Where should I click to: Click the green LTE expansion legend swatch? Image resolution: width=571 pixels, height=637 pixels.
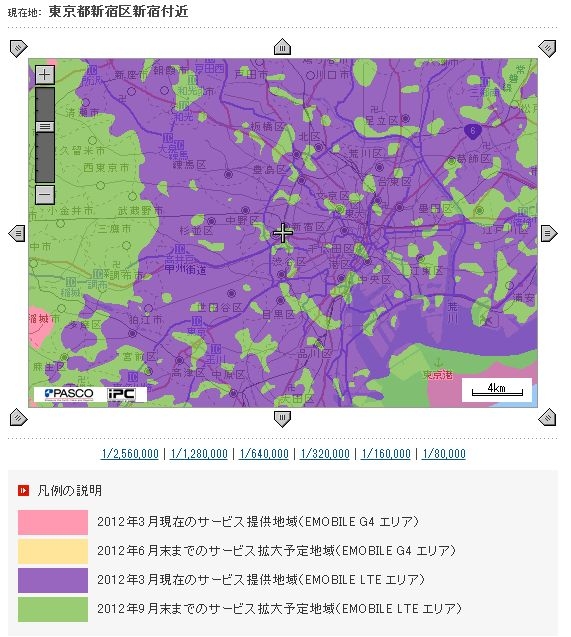(x=53, y=609)
